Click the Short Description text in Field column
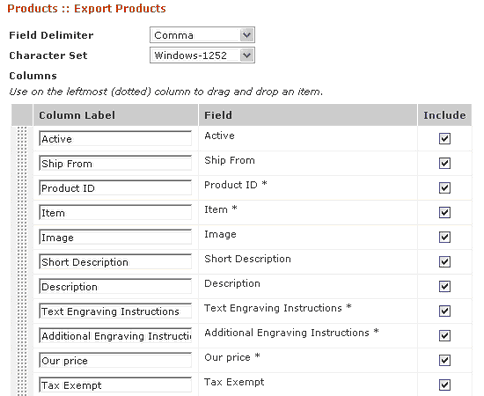Screen dimensions: 484x396 point(248,259)
